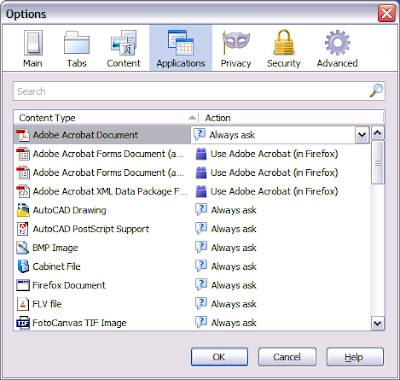Select the Firefox Document icon
The image size is (400, 380).
[x=23, y=285]
